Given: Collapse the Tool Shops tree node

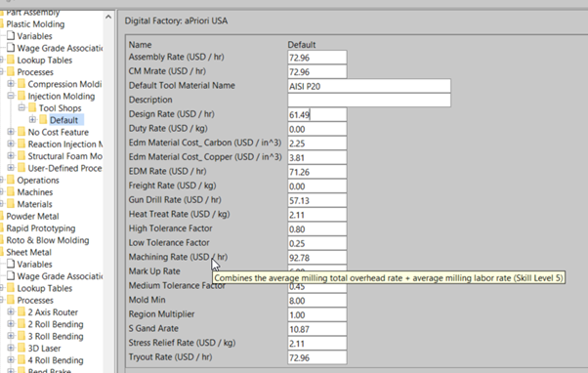Looking at the screenshot, I should [21, 107].
